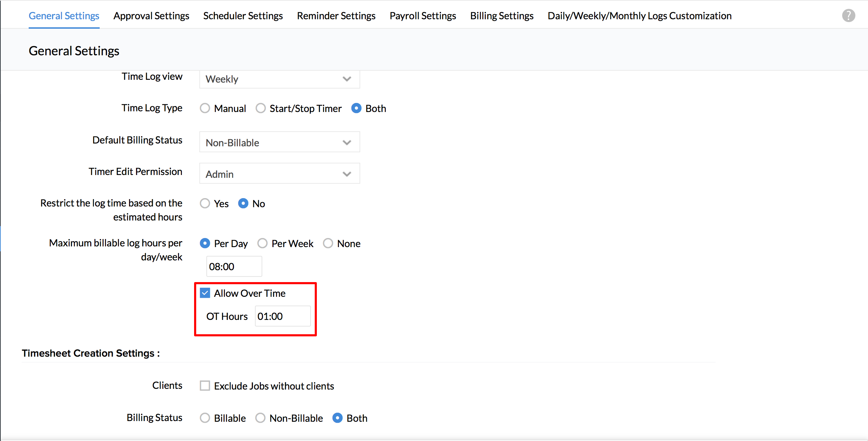The width and height of the screenshot is (868, 441).
Task: Click the help question mark icon
Action: [x=848, y=16]
